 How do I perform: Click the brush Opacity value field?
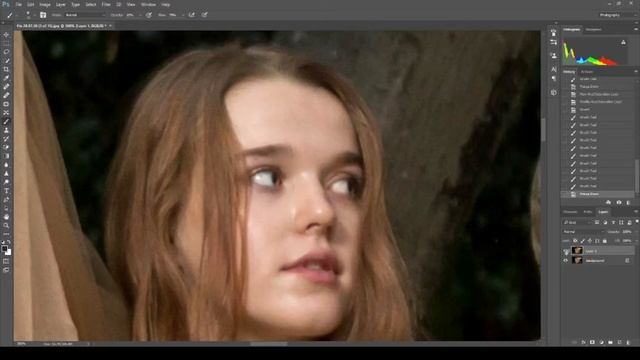tap(131, 15)
